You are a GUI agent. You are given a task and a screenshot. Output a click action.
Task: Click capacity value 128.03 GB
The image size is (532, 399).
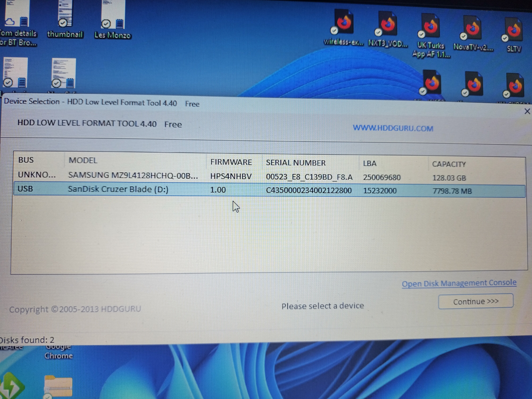pyautogui.click(x=449, y=178)
